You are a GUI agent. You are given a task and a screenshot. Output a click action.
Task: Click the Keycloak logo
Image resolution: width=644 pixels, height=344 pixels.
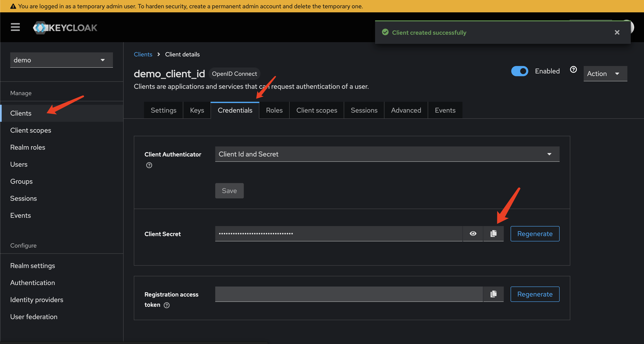point(65,28)
